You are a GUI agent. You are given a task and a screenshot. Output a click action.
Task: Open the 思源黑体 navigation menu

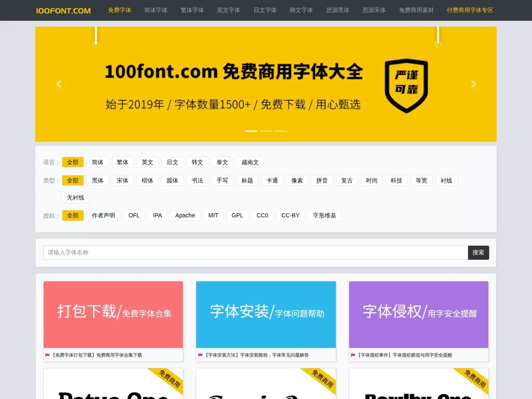point(337,10)
